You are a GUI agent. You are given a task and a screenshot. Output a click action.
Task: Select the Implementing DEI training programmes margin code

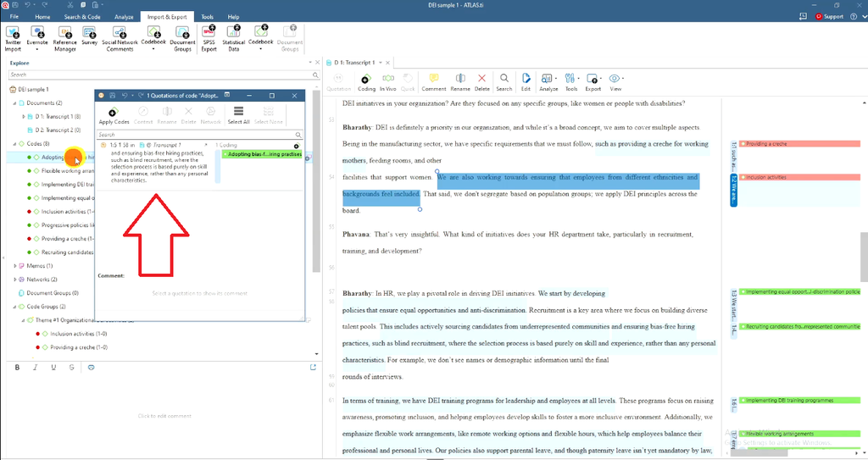799,400
